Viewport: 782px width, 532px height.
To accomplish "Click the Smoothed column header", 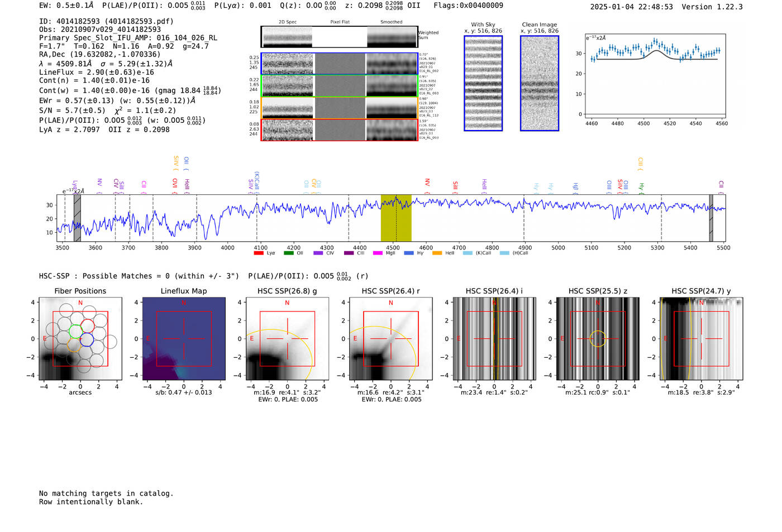I will coord(391,22).
